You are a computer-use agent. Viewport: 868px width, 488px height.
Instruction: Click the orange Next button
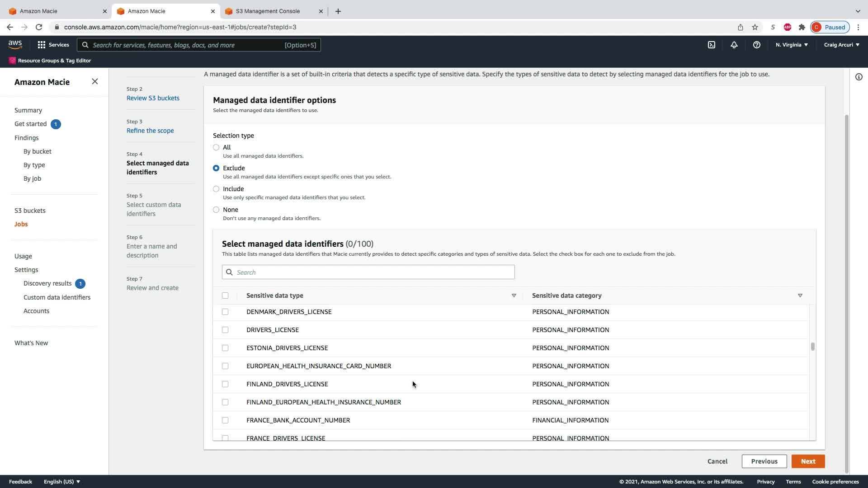tap(808, 461)
